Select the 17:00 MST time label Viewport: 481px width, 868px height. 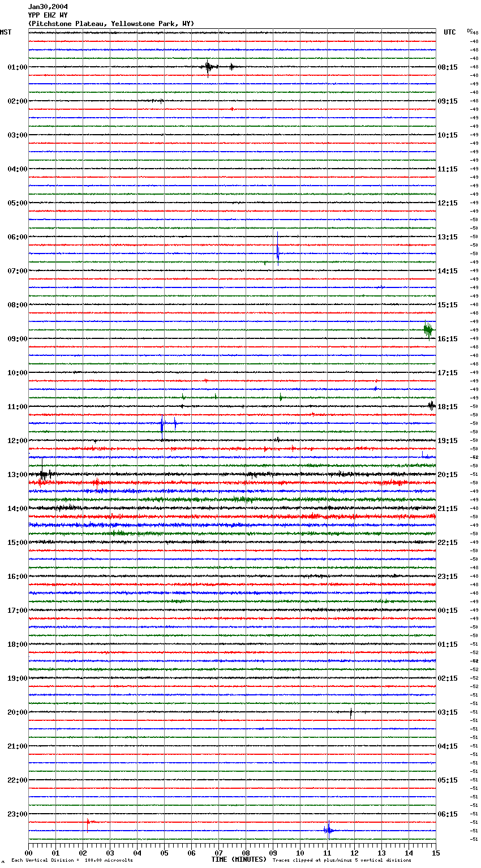pos(18,611)
